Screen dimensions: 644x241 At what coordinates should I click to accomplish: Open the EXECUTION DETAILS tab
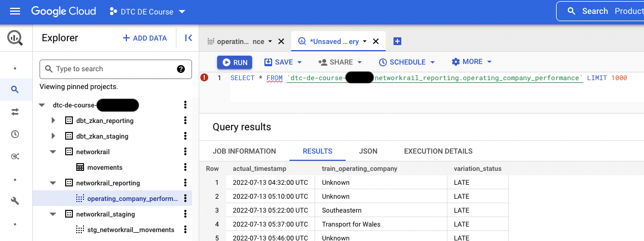[438, 151]
